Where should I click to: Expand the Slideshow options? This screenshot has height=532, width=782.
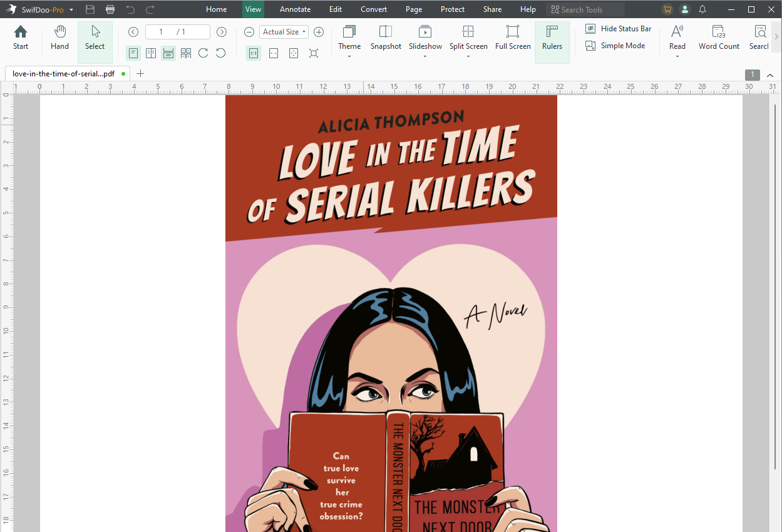(425, 56)
